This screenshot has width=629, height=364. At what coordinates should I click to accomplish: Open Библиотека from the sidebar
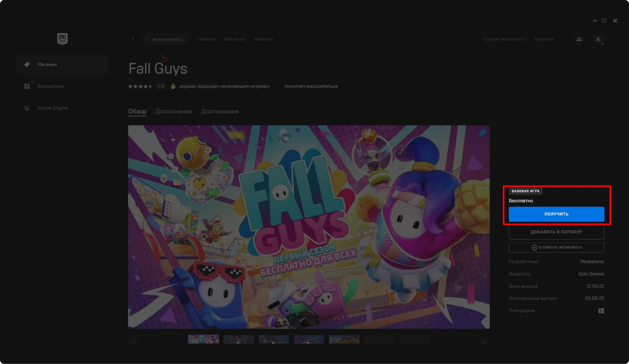pos(27,86)
